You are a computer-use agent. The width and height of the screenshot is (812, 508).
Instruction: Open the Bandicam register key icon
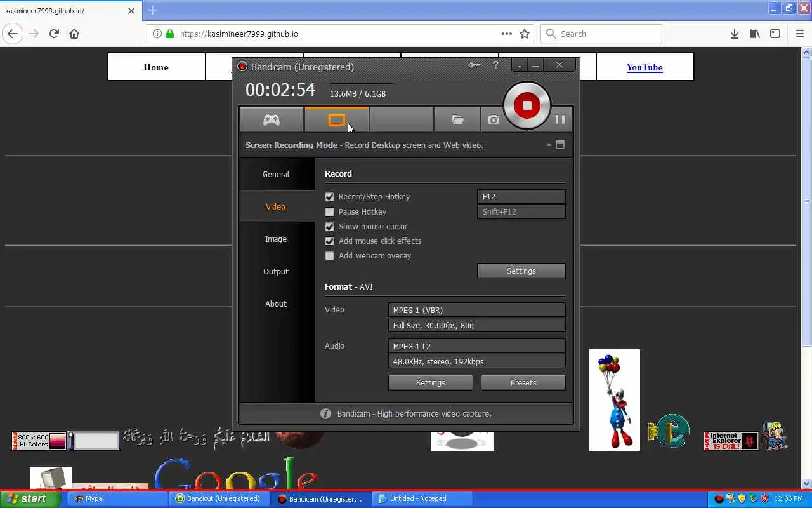(x=474, y=65)
